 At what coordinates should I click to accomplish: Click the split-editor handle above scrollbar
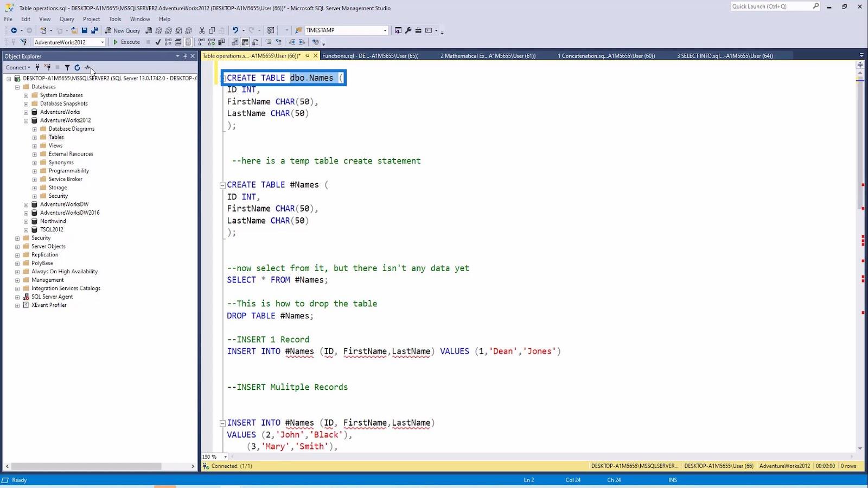pos(860,65)
